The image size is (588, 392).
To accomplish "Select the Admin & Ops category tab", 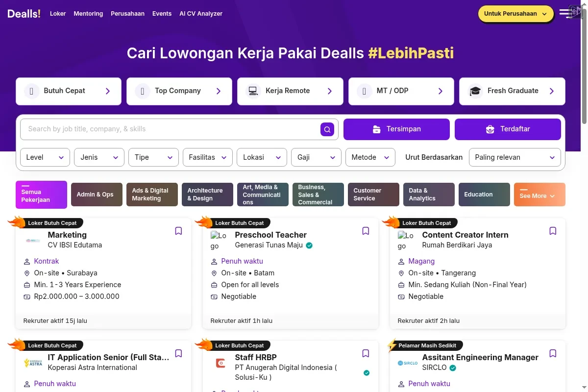I will [97, 195].
